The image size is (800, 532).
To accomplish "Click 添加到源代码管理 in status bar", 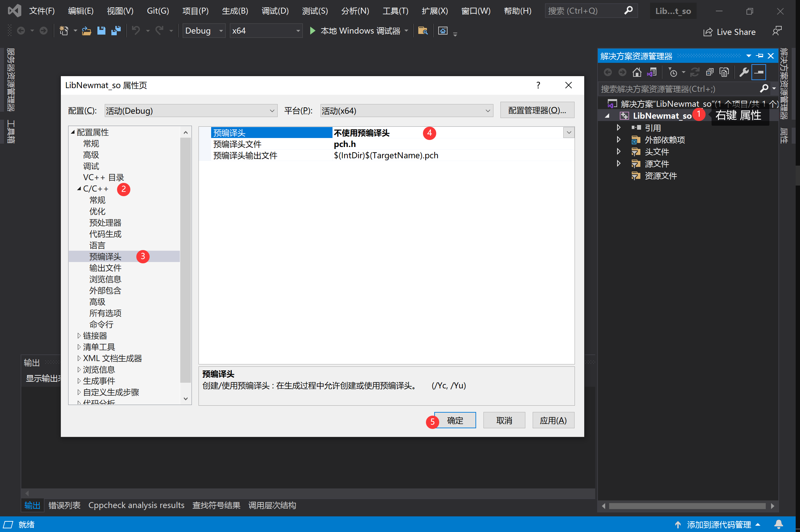I will click(719, 525).
